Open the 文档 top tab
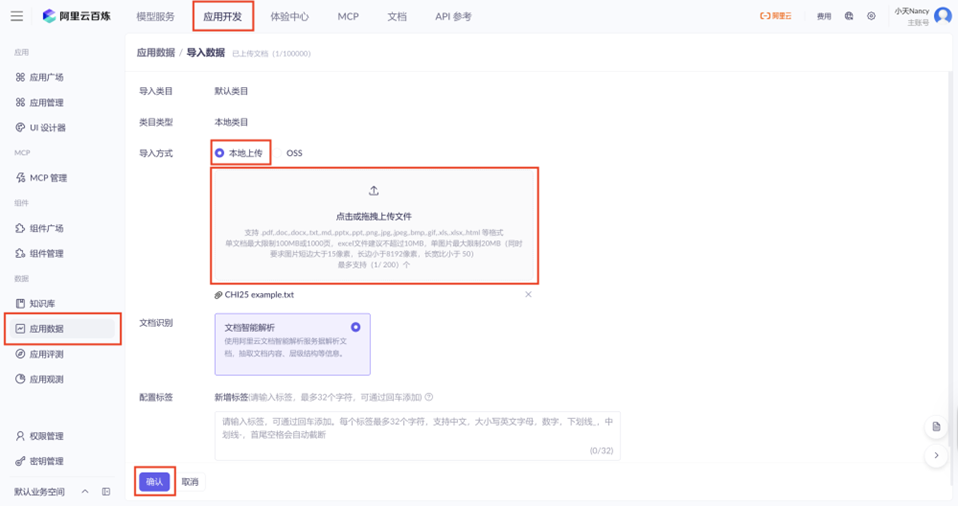 point(397,16)
